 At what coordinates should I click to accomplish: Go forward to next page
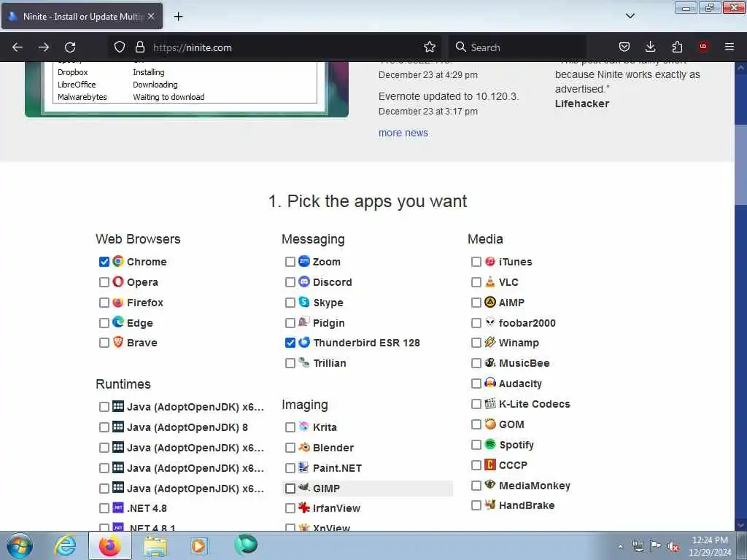[44, 47]
